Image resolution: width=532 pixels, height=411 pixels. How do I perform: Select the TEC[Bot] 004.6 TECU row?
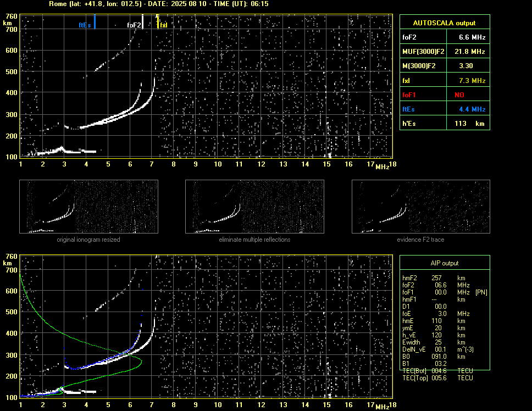tap(437, 371)
